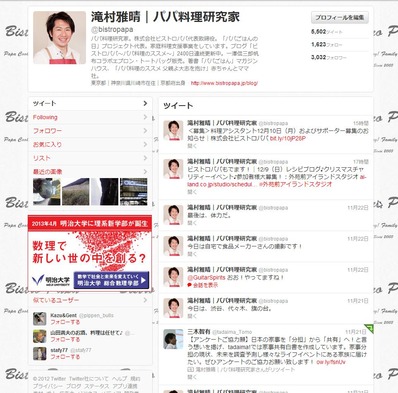The image size is (398, 393).
Task: Click chevron next to sidebar フォロワー
Action: pos(145,131)
